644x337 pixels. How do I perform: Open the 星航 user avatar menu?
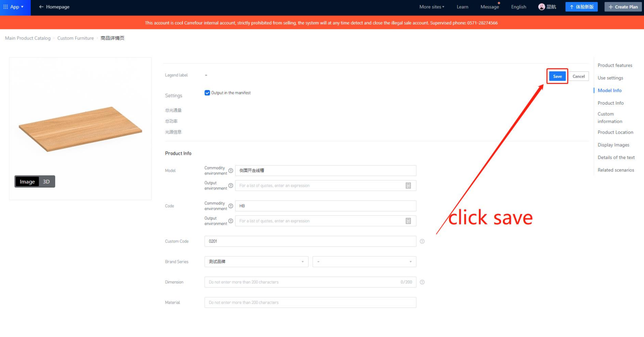(547, 7)
